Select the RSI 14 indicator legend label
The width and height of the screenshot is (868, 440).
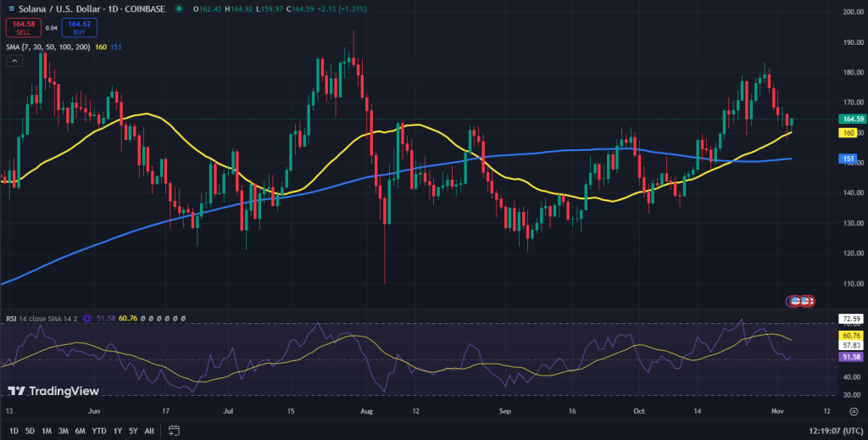40,319
